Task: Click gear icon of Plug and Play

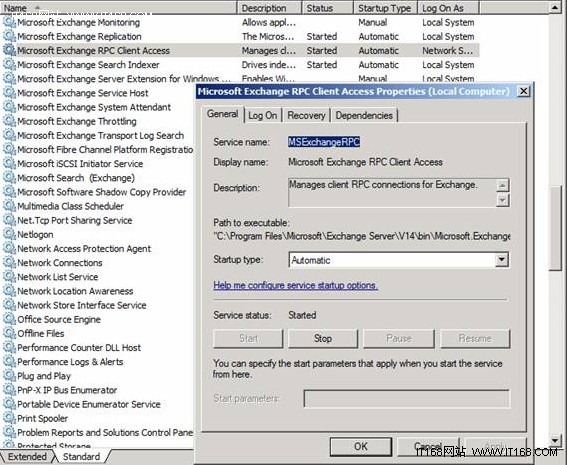Action: tap(9, 376)
